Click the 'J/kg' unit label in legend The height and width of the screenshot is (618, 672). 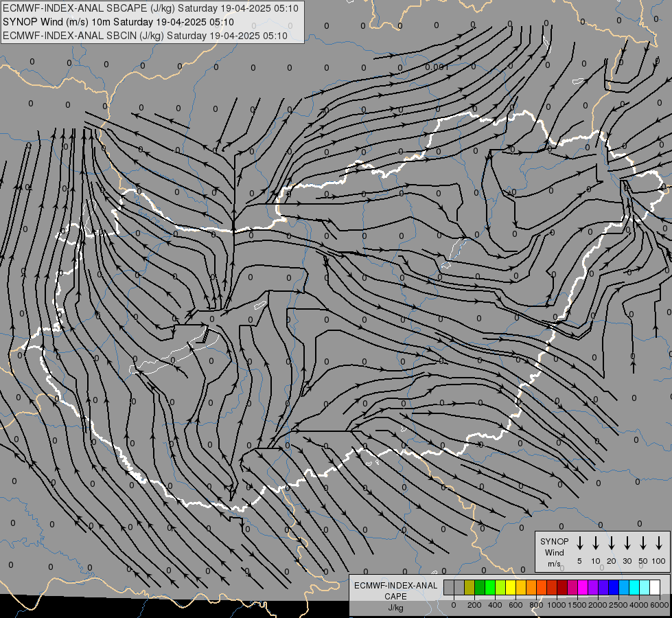pos(395,608)
